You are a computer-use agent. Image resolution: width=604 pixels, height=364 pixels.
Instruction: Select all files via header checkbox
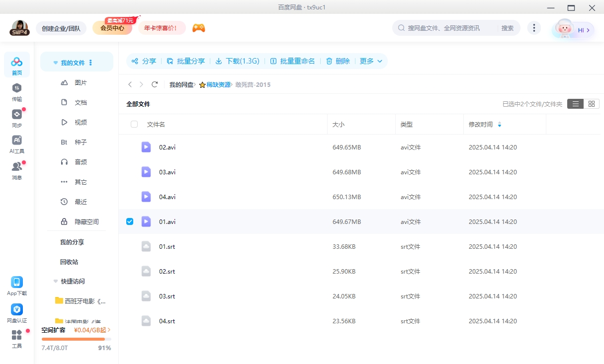click(134, 124)
